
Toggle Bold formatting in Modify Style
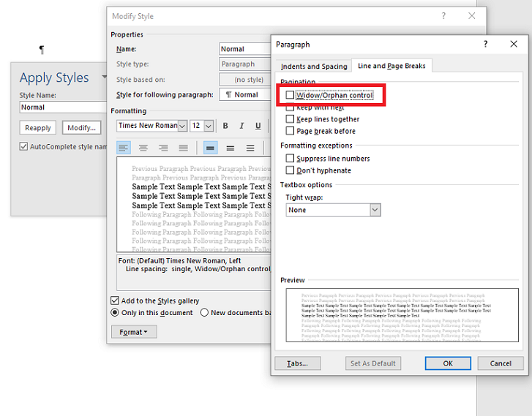[x=225, y=126]
